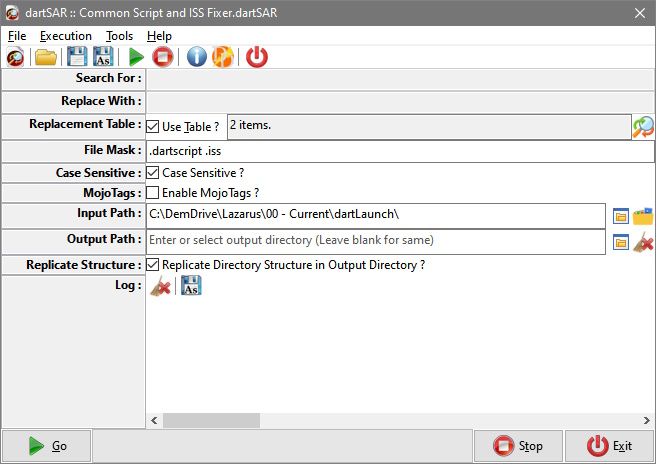Click the dartSAR new search toolbar icon
Viewport: 656px width, 464px height.
(15, 57)
